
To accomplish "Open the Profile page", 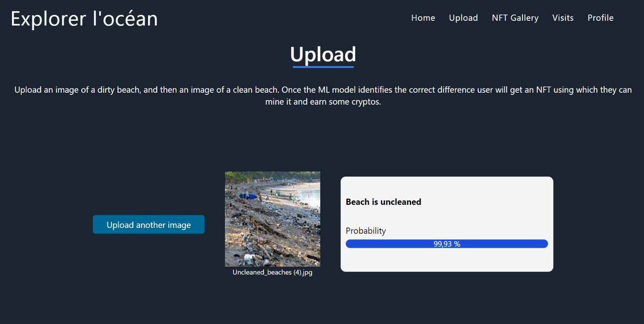I will [x=600, y=18].
